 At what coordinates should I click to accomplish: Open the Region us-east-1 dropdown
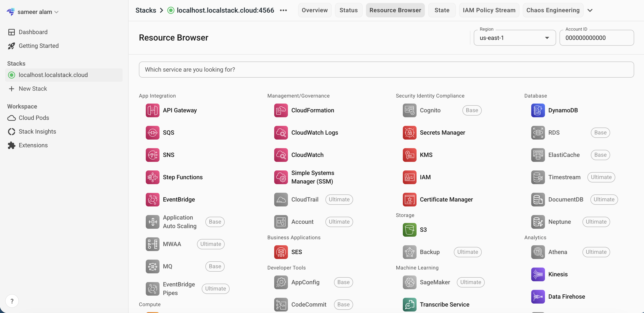[x=515, y=38]
